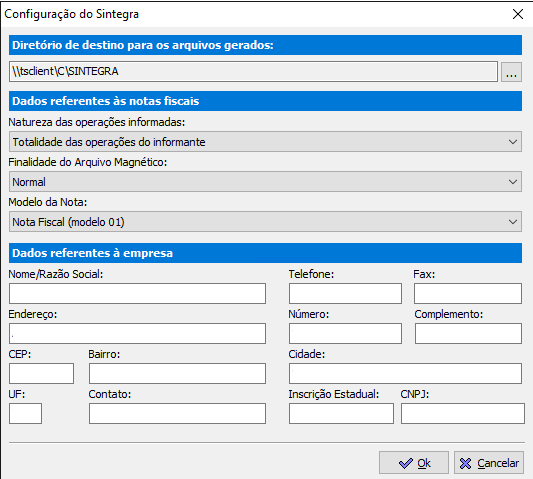
Task: Focus the Bairro text field
Action: click(177, 374)
